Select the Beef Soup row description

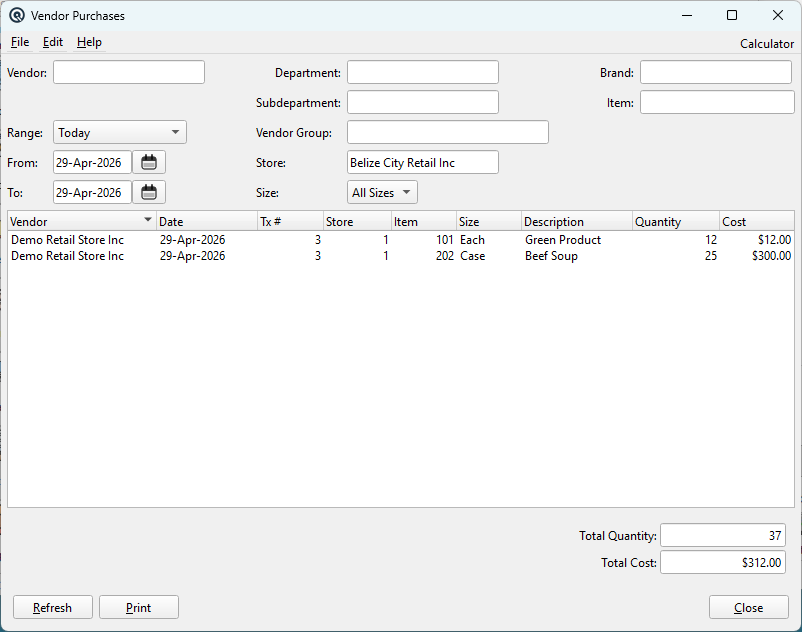pyautogui.click(x=551, y=256)
